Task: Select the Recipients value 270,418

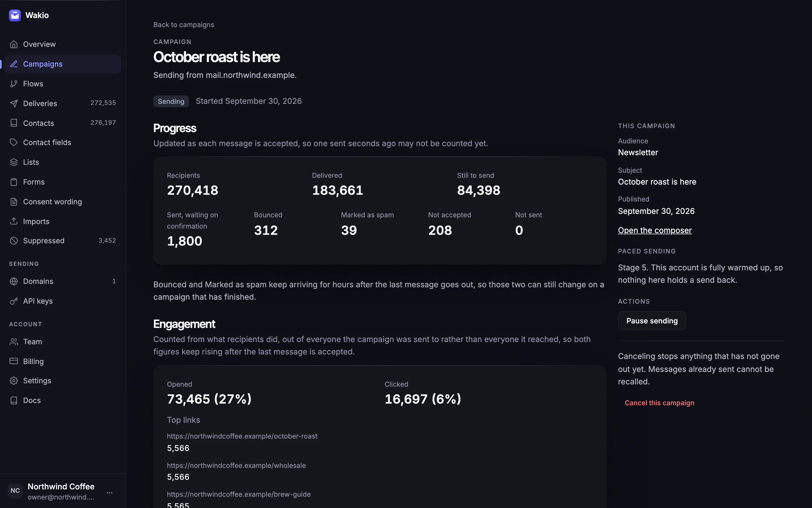Action: pyautogui.click(x=193, y=190)
